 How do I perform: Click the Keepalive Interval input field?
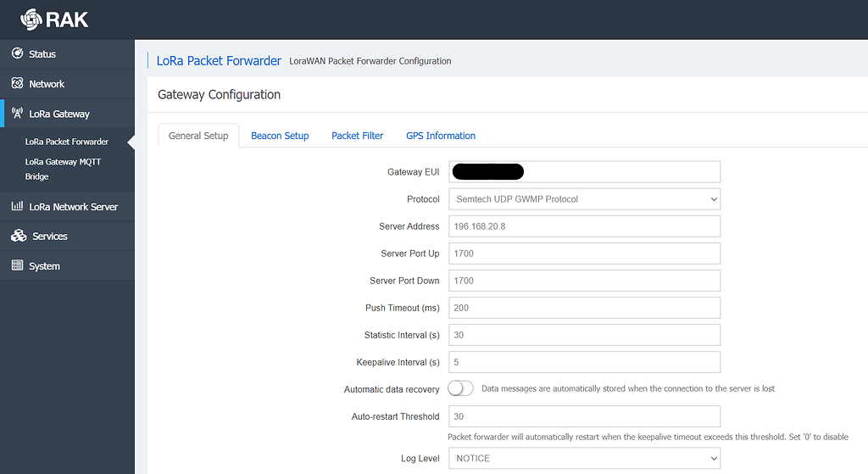[584, 362]
